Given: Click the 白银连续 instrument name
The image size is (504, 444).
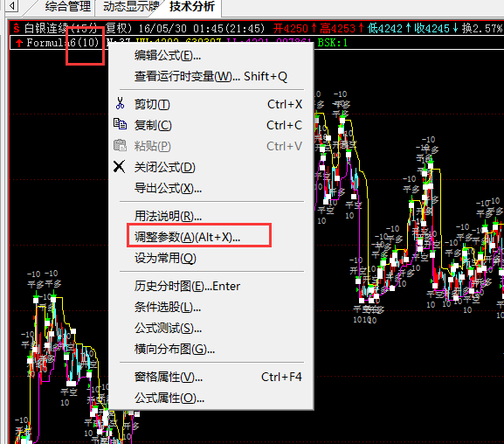Looking at the screenshot, I should (x=46, y=28).
